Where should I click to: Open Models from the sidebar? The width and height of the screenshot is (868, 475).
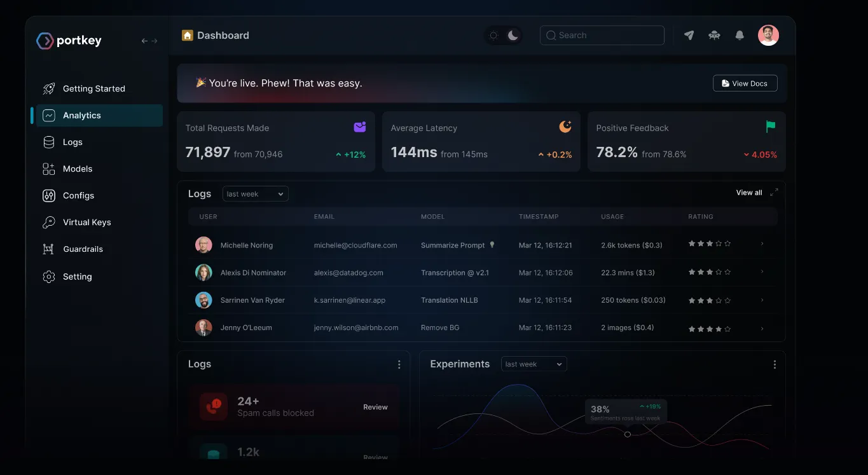pyautogui.click(x=78, y=169)
